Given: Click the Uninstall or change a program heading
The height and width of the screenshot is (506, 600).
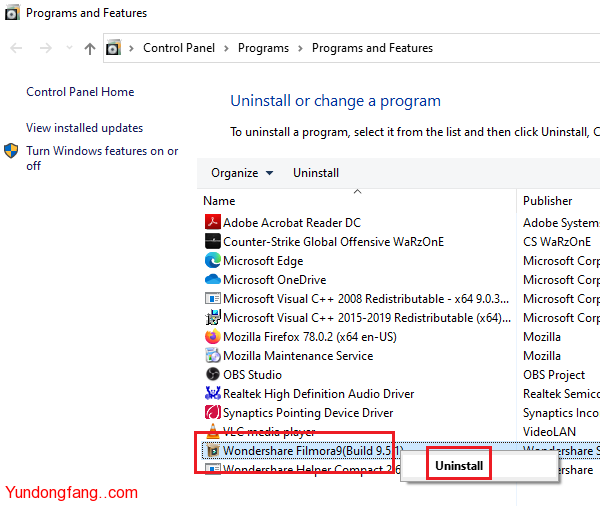Looking at the screenshot, I should pyautogui.click(x=335, y=101).
